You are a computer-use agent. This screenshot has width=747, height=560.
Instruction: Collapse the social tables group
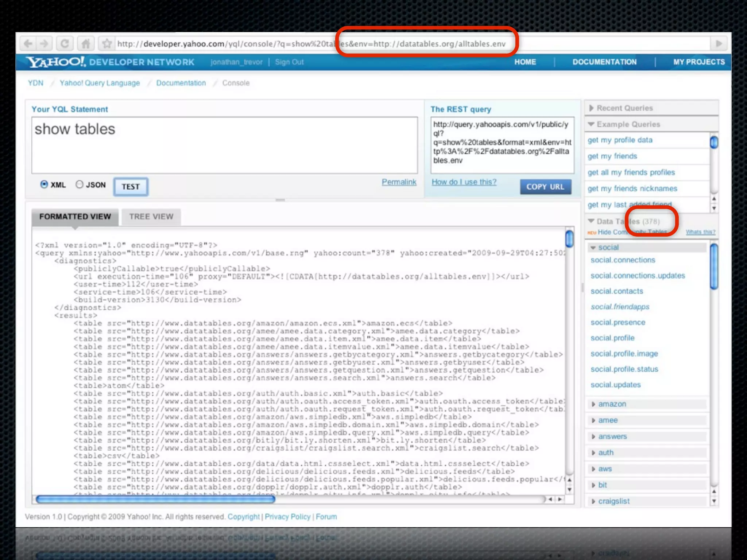[x=608, y=248]
